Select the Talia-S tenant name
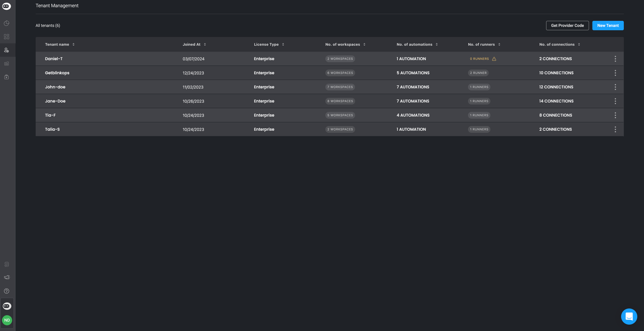The width and height of the screenshot is (644, 331). click(52, 129)
